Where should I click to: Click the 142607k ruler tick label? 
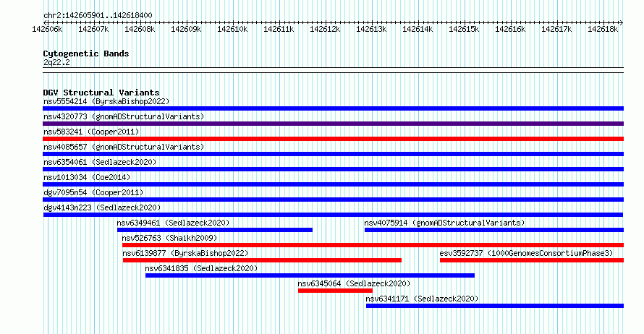pyautogui.click(x=93, y=29)
